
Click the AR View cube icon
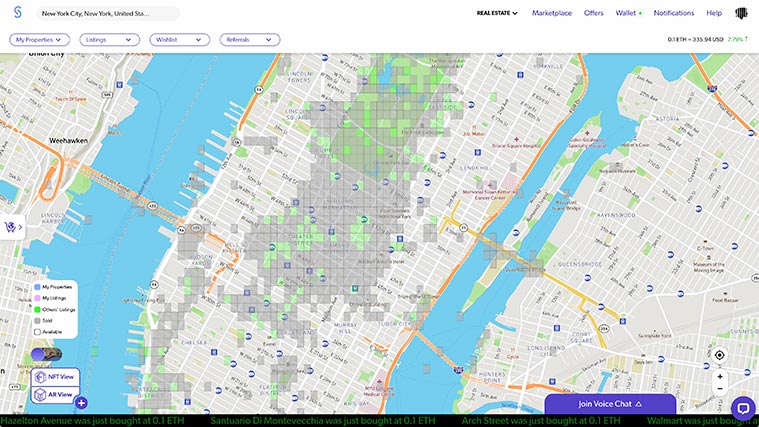pos(40,395)
